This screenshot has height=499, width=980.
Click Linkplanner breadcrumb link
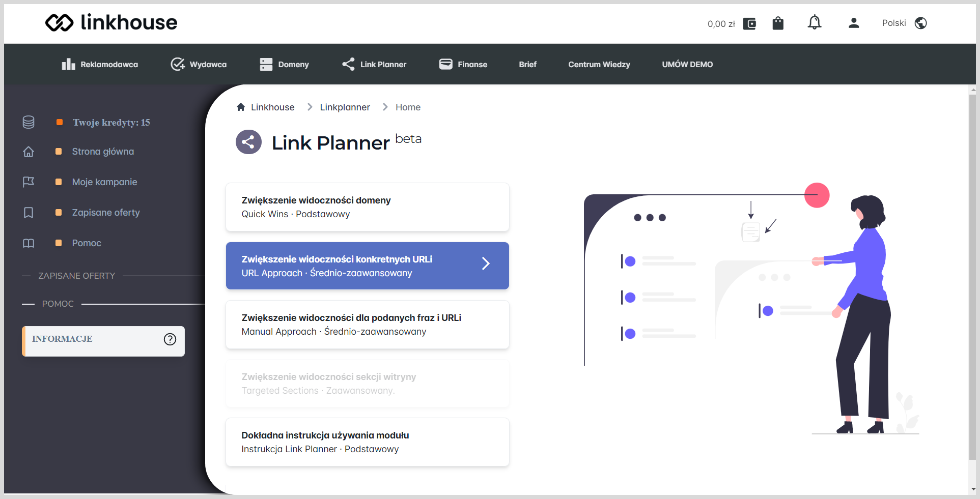[x=345, y=107]
